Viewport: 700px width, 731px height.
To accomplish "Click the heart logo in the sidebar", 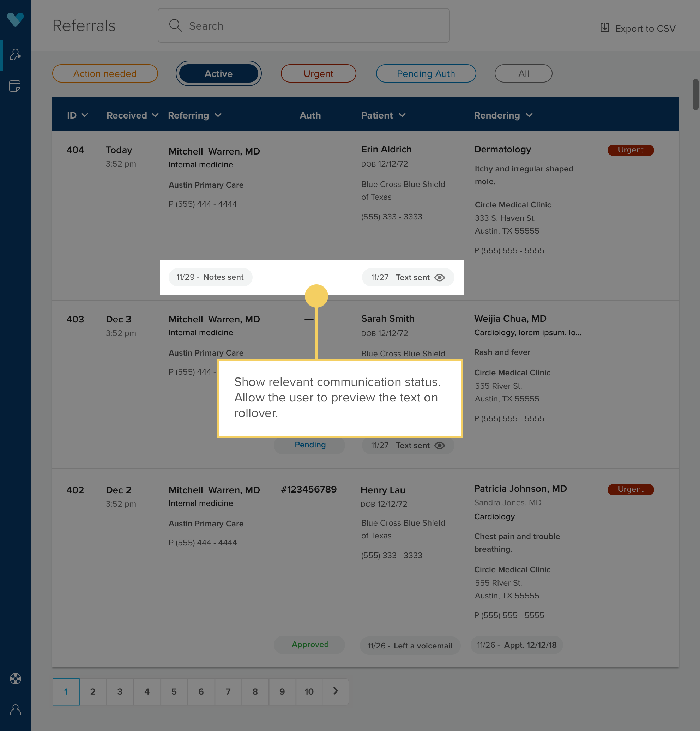I will (15, 19).
